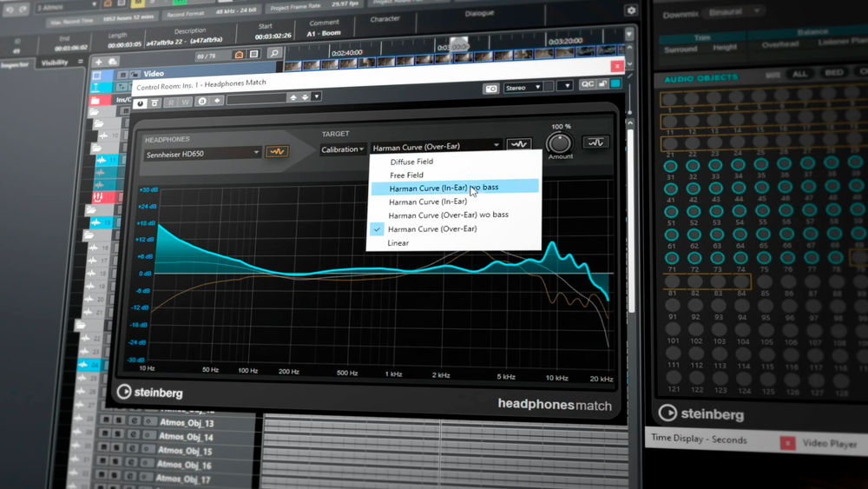Open the Calibration mode dropdown
This screenshot has width=868, height=489.
point(342,149)
